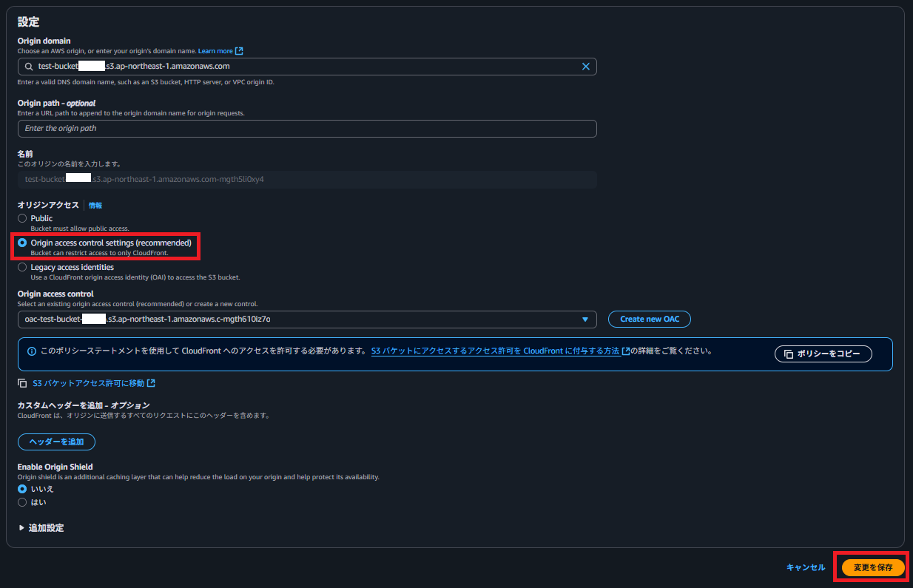Click the カスタムヘッダーを追加 - オプション label
The image size is (913, 588).
tap(84, 405)
